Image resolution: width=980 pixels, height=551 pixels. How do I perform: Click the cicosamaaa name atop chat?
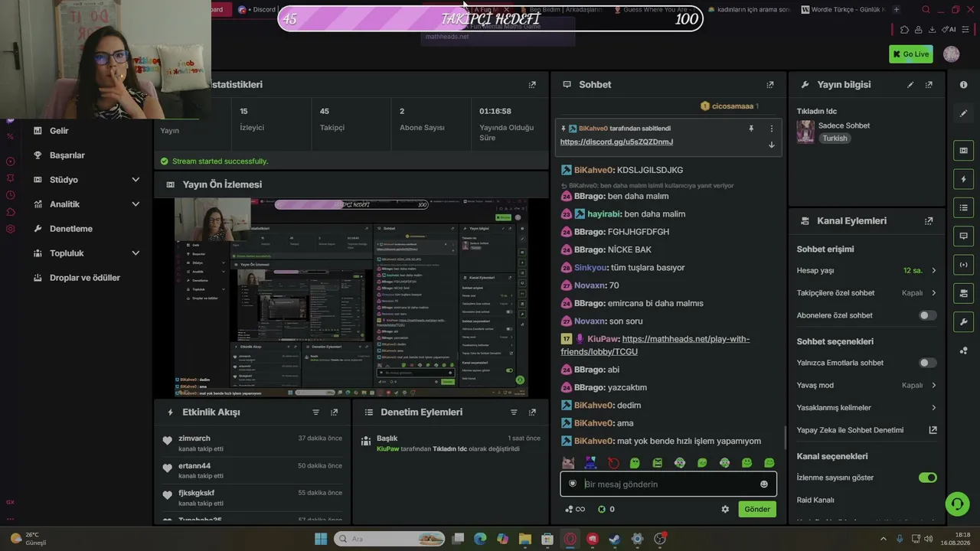[x=733, y=106]
